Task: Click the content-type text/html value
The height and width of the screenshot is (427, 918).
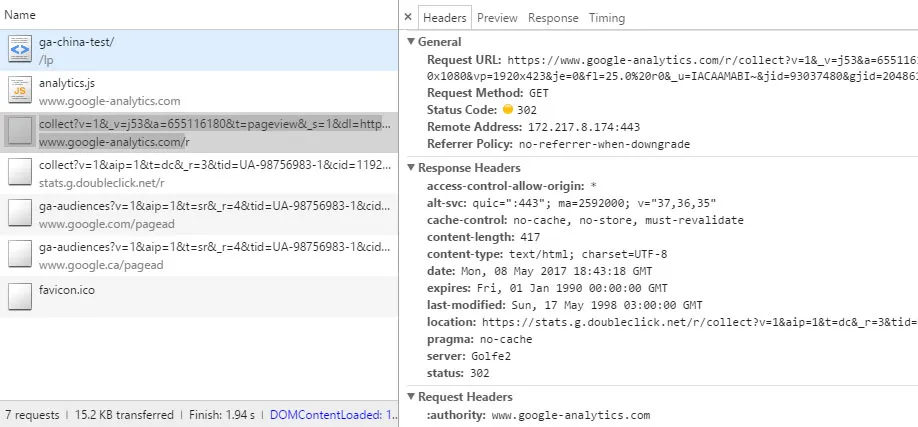Action: click(x=587, y=254)
